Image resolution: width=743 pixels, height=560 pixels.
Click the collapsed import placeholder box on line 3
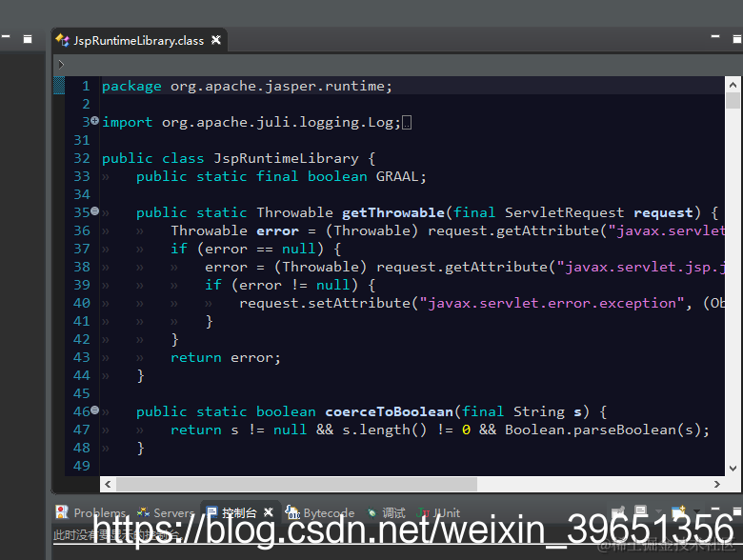407,123
